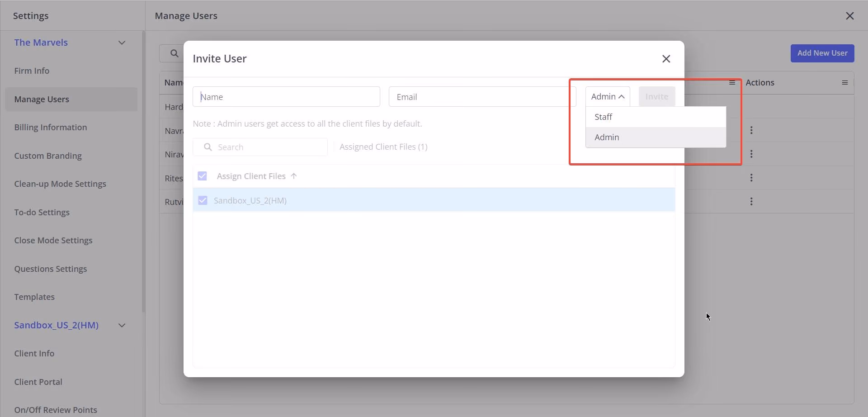This screenshot has height=417, width=868.
Task: Click the Manage Users search magnifier icon
Action: coord(174,53)
